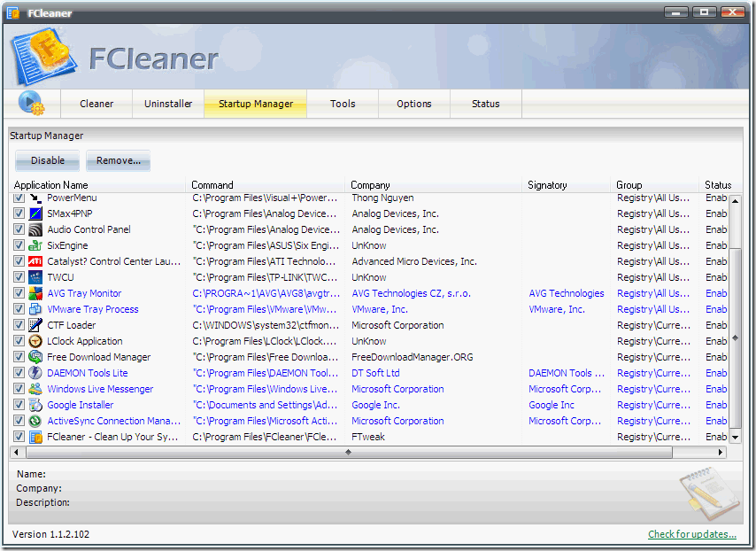The width and height of the screenshot is (756, 551).
Task: Uncheck AVG Tray Monitor checkbox
Action: [19, 293]
